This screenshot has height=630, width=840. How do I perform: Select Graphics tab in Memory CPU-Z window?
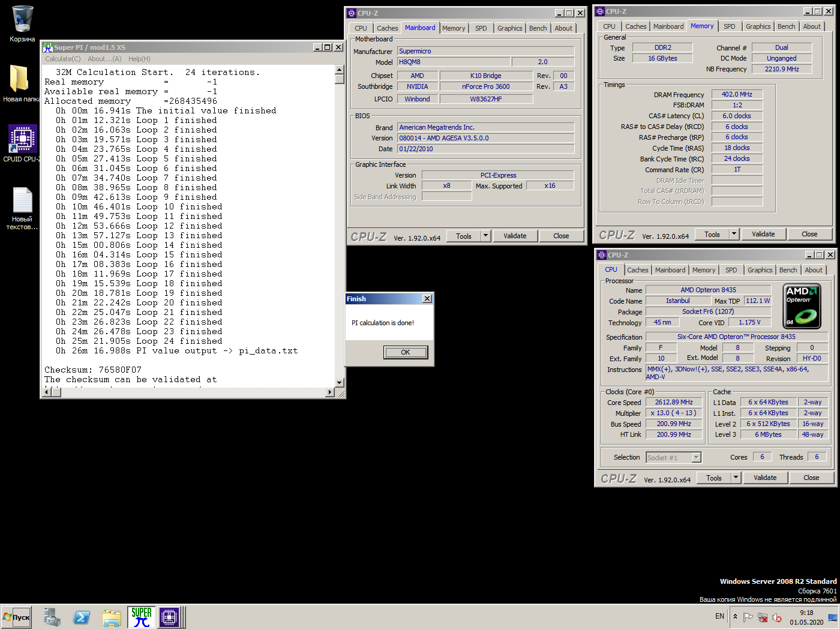click(758, 26)
